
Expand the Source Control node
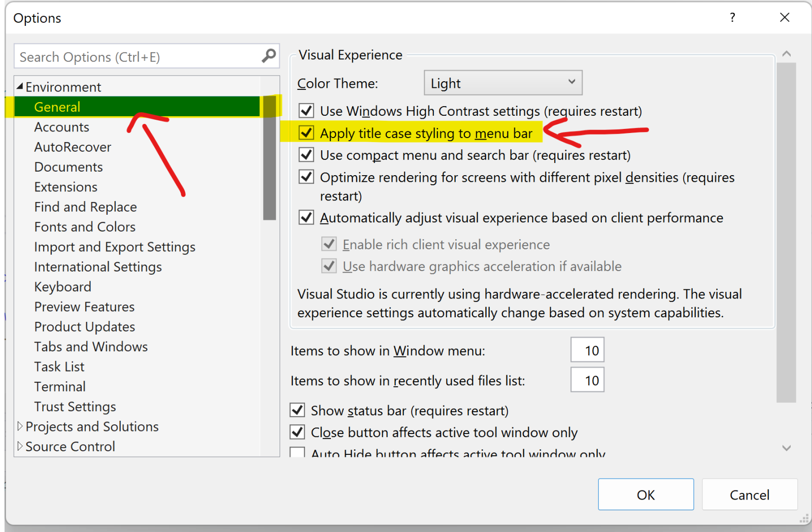click(20, 446)
